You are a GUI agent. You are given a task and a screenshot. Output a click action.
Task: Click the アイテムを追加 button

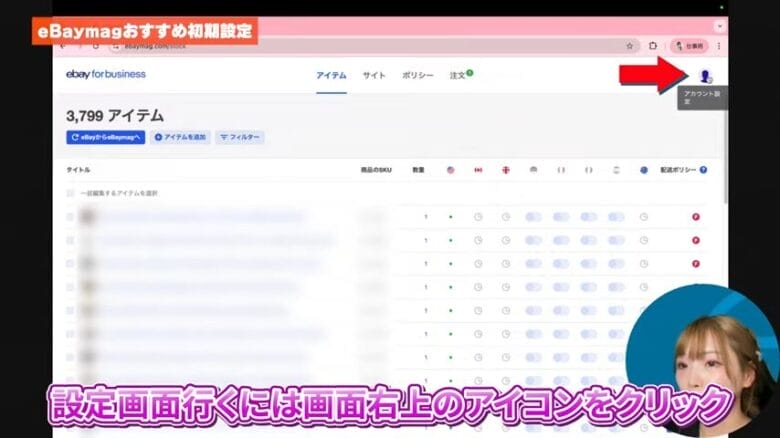pos(180,137)
